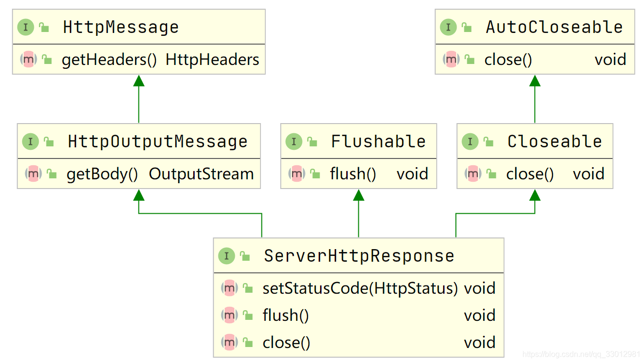Click the green lock icon next to Flushable title
The image size is (644, 363).
point(313,142)
